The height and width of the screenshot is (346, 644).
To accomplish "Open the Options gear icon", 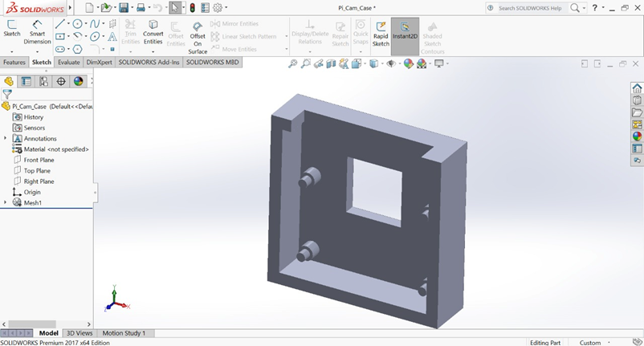I will [218, 7].
